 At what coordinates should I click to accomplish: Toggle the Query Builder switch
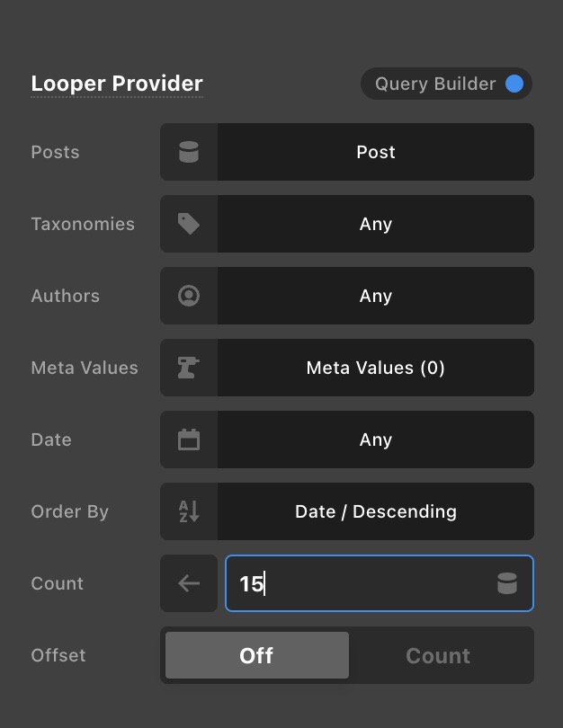point(514,84)
